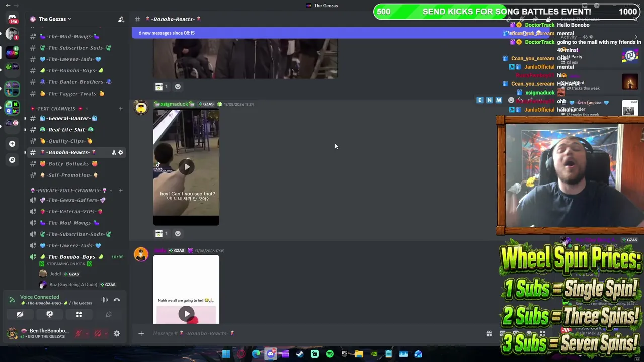
Task: Join The-Veteran-VIPs voice channel
Action: (x=75, y=212)
